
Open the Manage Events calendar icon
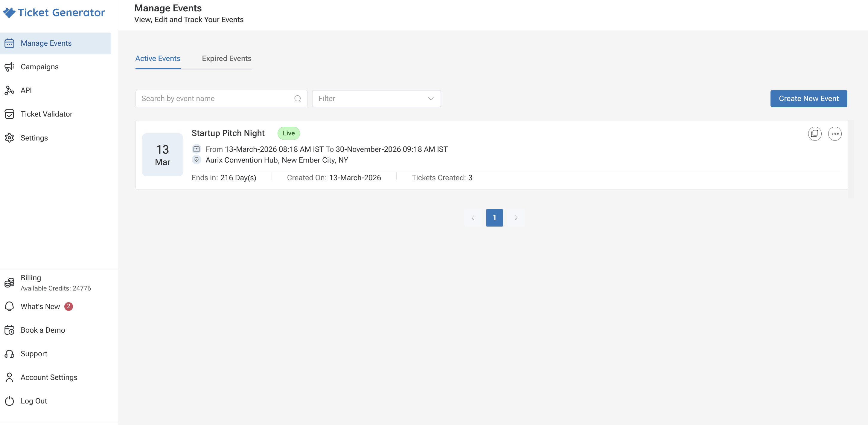10,43
